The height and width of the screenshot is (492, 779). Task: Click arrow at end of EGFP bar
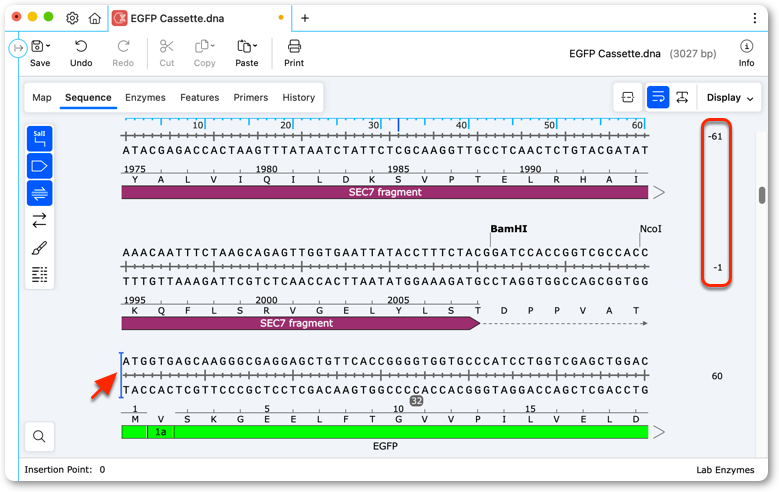[x=659, y=432]
